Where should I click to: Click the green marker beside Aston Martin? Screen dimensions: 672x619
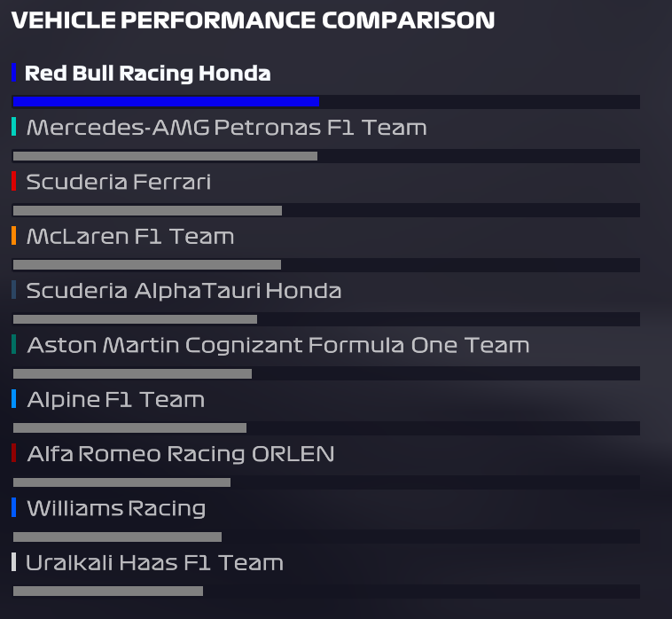[14, 344]
